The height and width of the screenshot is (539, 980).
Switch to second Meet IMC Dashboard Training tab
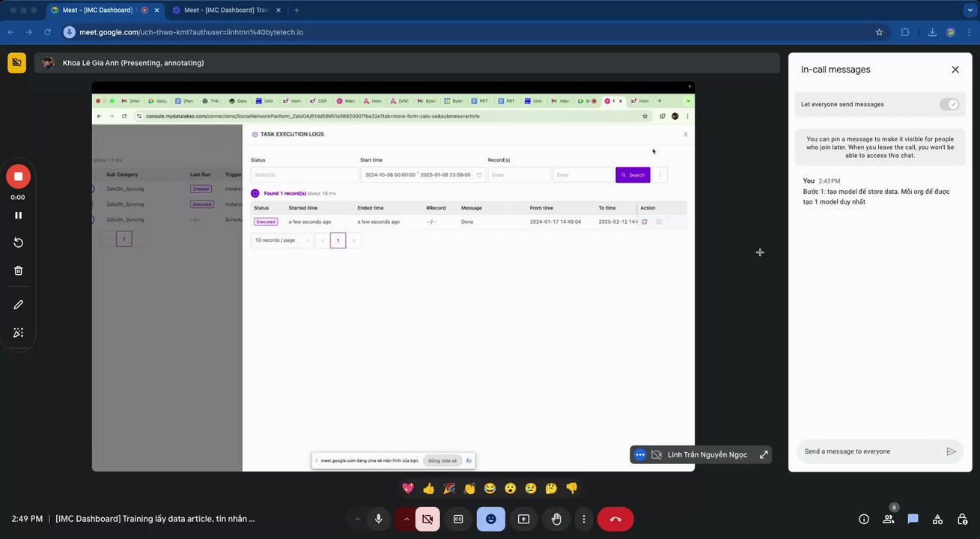coord(225,10)
